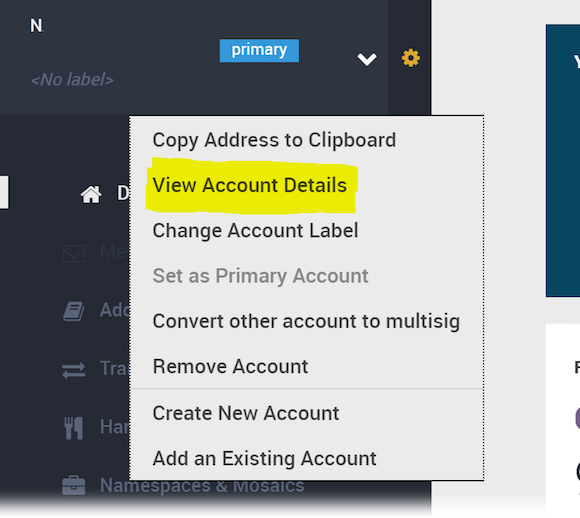Select Copy Address to Clipboard
The image size is (580, 518).
[274, 140]
